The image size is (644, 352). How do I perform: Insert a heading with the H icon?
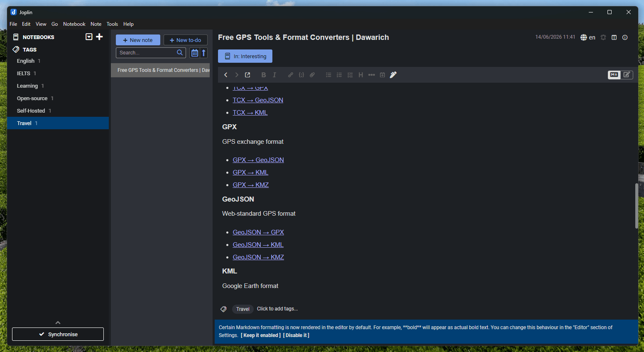361,75
